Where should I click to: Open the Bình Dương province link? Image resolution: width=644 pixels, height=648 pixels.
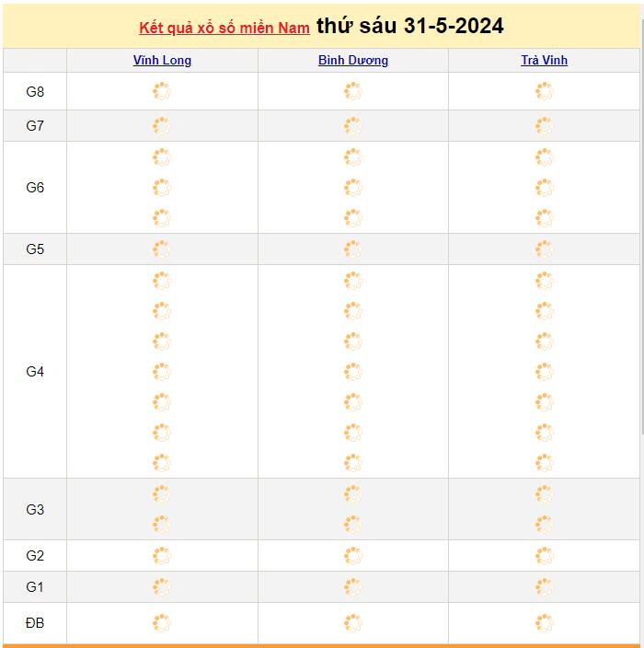(353, 61)
